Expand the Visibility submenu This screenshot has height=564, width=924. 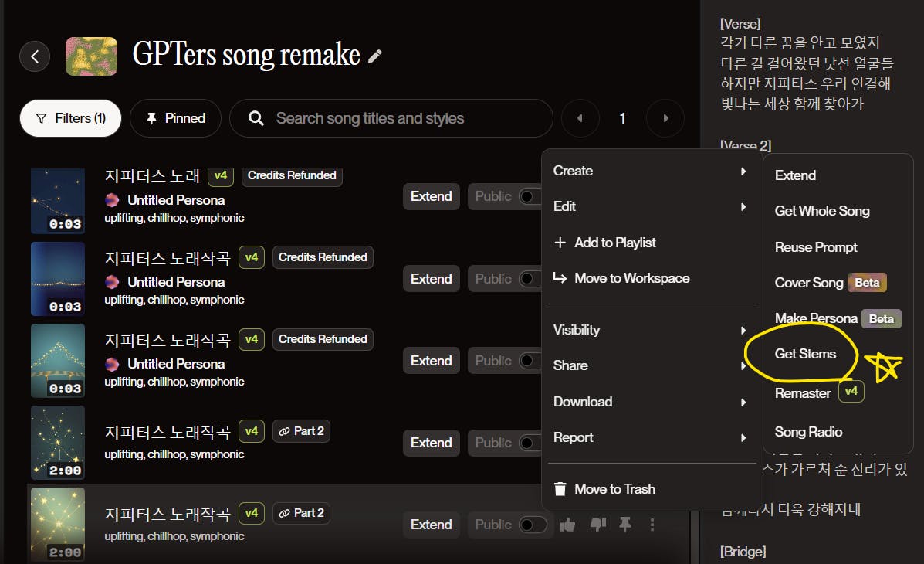tap(652, 331)
